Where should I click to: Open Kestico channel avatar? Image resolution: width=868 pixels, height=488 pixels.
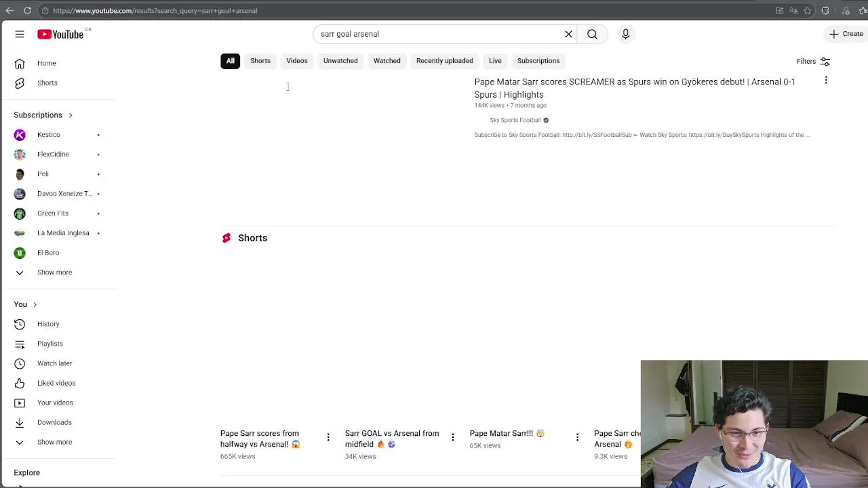click(x=20, y=135)
